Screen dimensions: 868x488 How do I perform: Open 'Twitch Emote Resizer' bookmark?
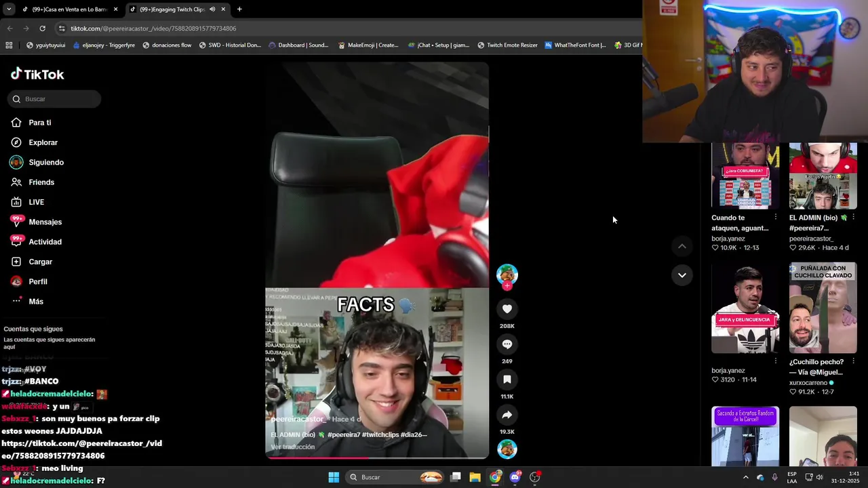(507, 45)
